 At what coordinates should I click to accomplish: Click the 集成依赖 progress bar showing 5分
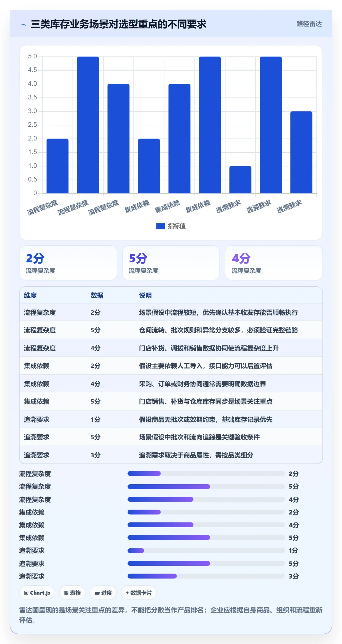[206, 538]
